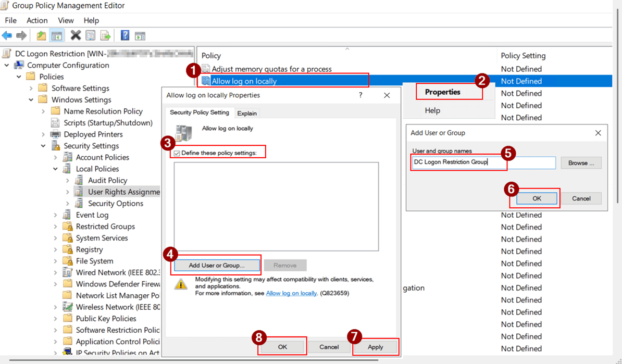Select Security Options tree item
The width and height of the screenshot is (622, 364).
coord(116,204)
